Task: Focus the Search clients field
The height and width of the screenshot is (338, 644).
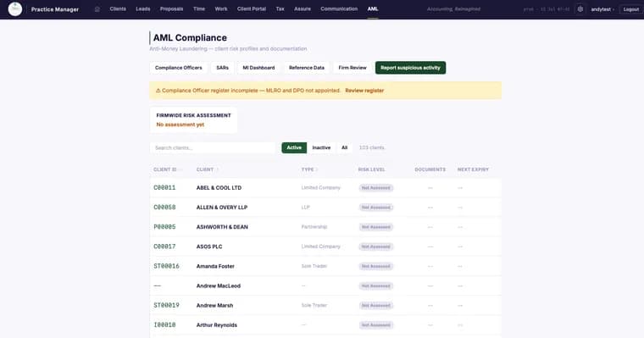Action: (213, 148)
